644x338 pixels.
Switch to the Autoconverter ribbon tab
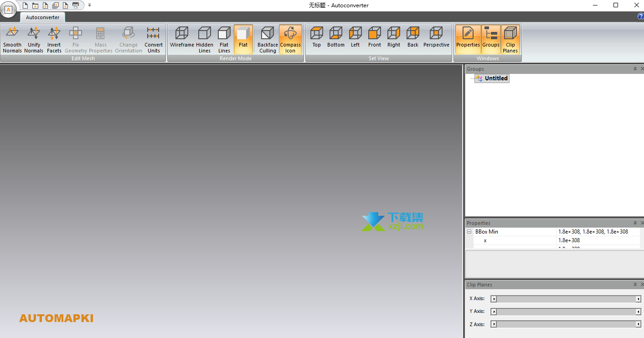click(42, 17)
